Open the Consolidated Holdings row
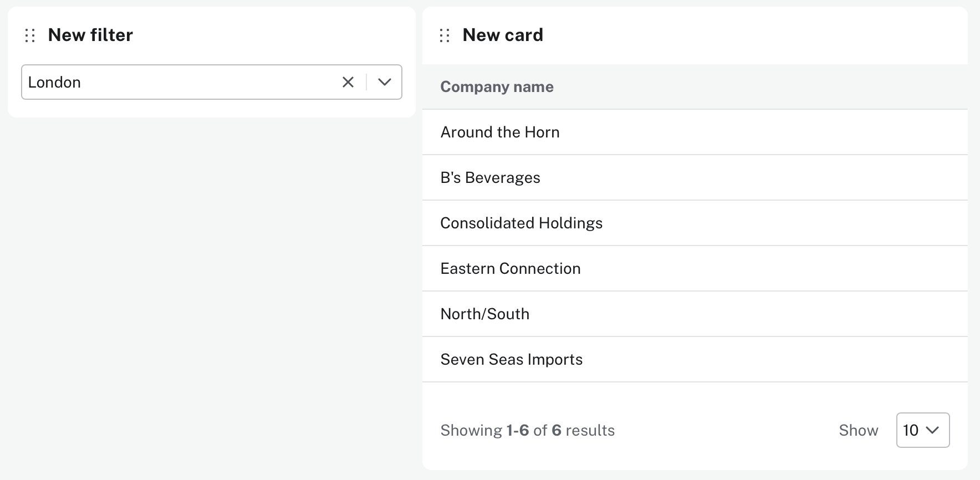Screen dimensions: 980x480 click(x=521, y=223)
